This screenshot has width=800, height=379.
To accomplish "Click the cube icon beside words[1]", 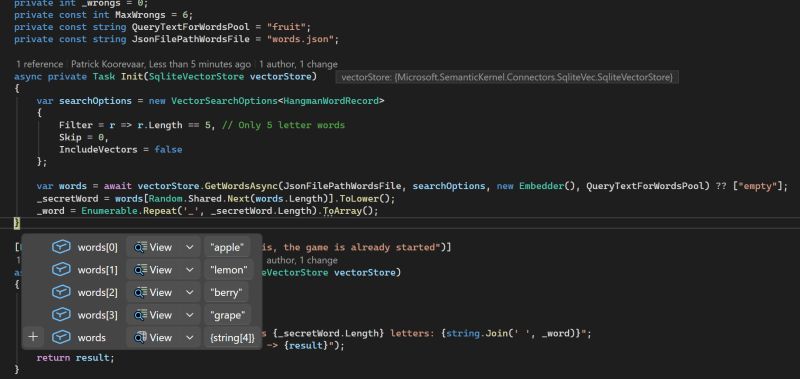I will coord(61,270).
